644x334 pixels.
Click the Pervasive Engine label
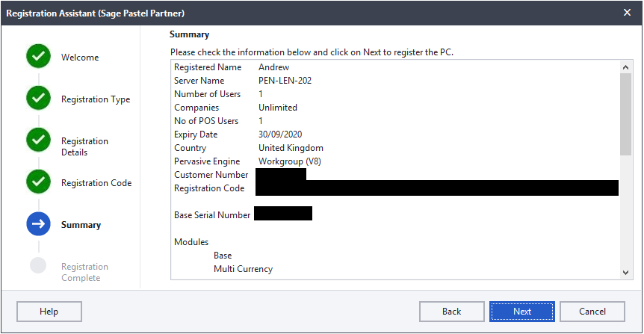207,161
